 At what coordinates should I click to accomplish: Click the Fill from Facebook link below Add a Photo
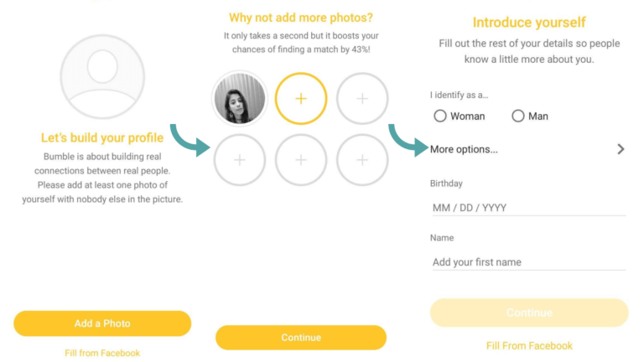[102, 353]
